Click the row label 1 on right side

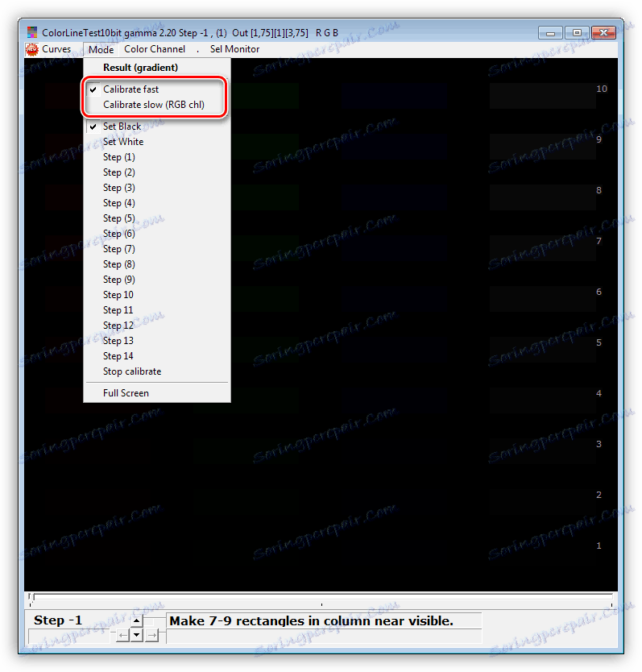tap(599, 546)
